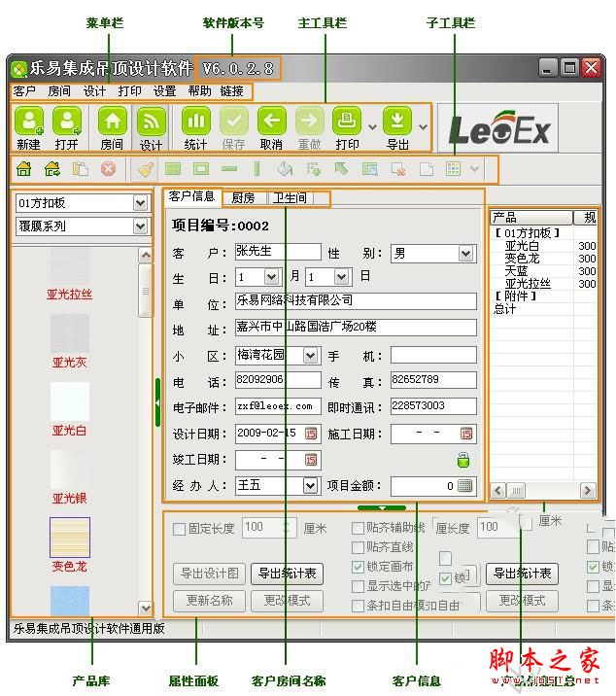Screen dimensions: 616x696
Task: Open the birthday day dropdown
Action: 341,277
